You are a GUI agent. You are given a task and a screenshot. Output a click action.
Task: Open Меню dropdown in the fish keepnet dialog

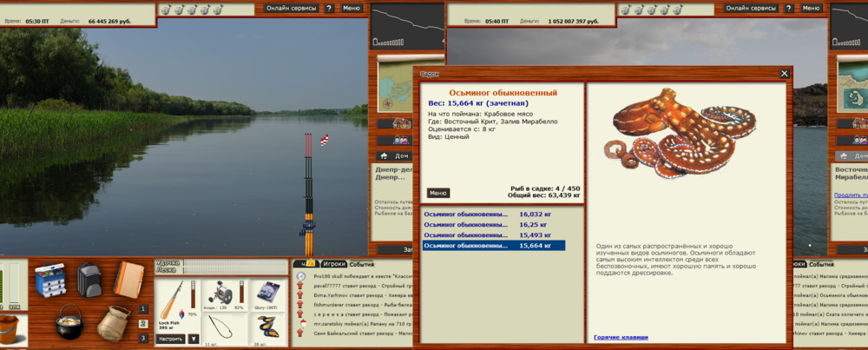[x=438, y=193]
